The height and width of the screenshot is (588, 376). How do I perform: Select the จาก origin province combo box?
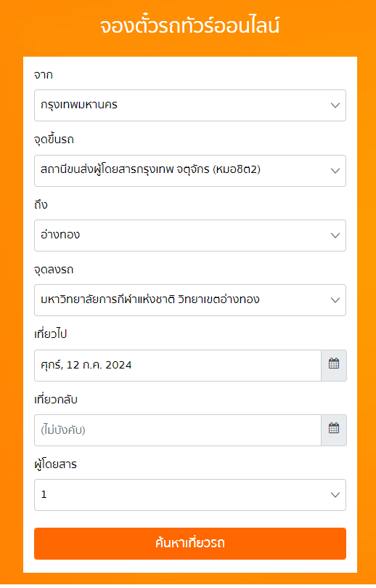[190, 105]
